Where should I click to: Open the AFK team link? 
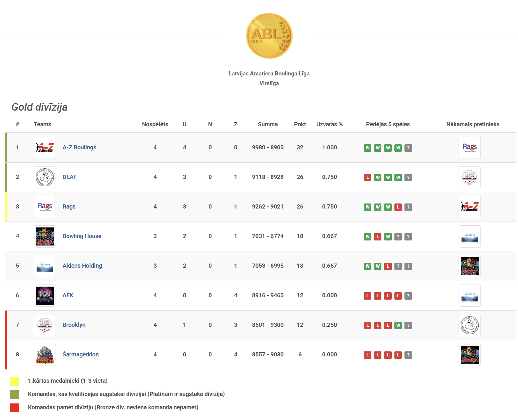[x=68, y=295]
